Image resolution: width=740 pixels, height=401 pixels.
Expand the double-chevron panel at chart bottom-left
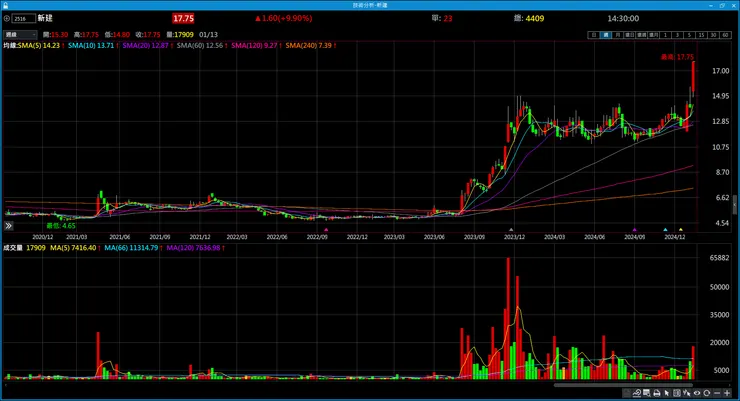click(8, 226)
